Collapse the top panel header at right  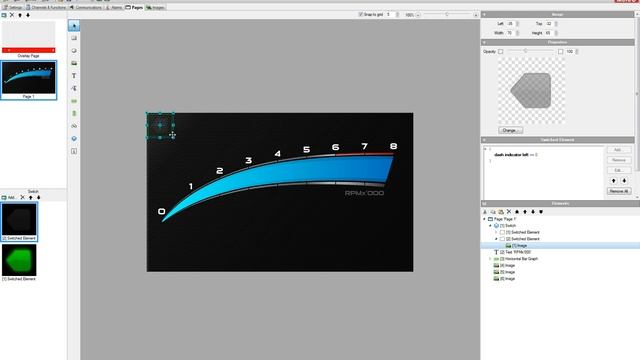coord(484,14)
